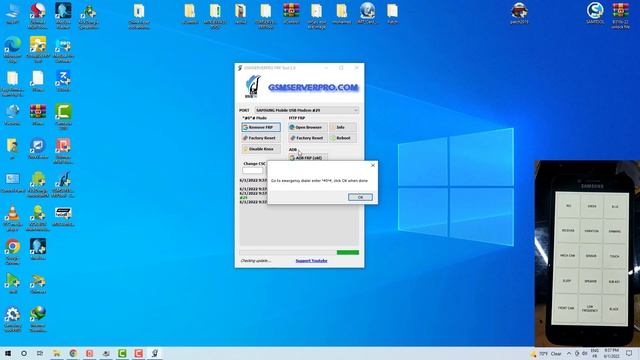The width and height of the screenshot is (640, 360).
Task: Open green Camtasia icon on taskbar
Action: coord(122,353)
